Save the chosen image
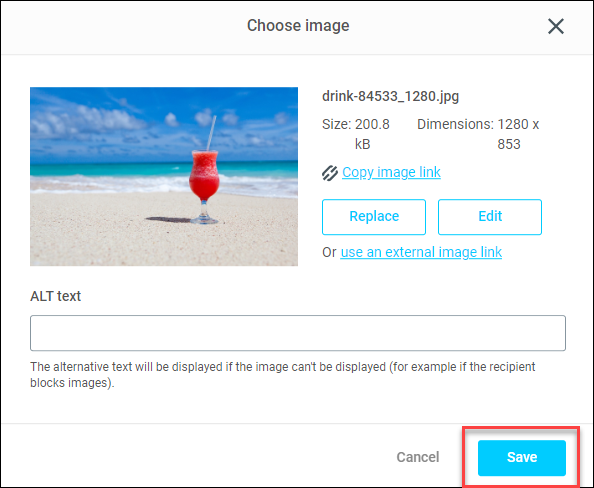 click(x=522, y=458)
